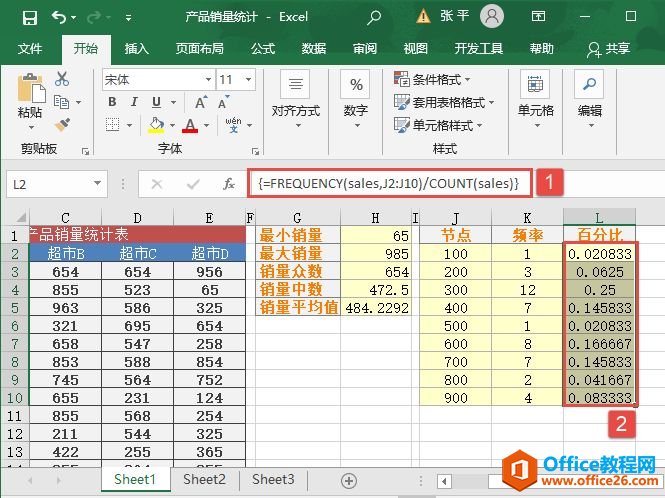This screenshot has width=665, height=498.
Task: Switch to the 公式 ribbon tab
Action: [x=263, y=48]
